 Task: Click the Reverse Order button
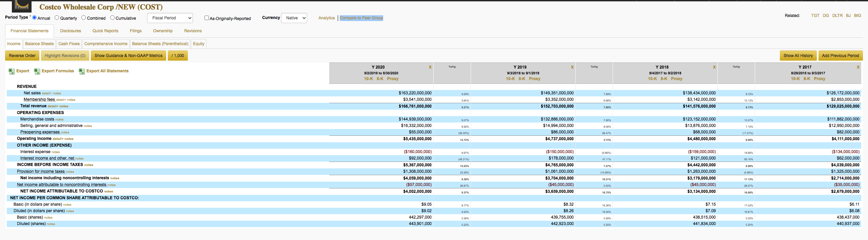click(x=22, y=56)
